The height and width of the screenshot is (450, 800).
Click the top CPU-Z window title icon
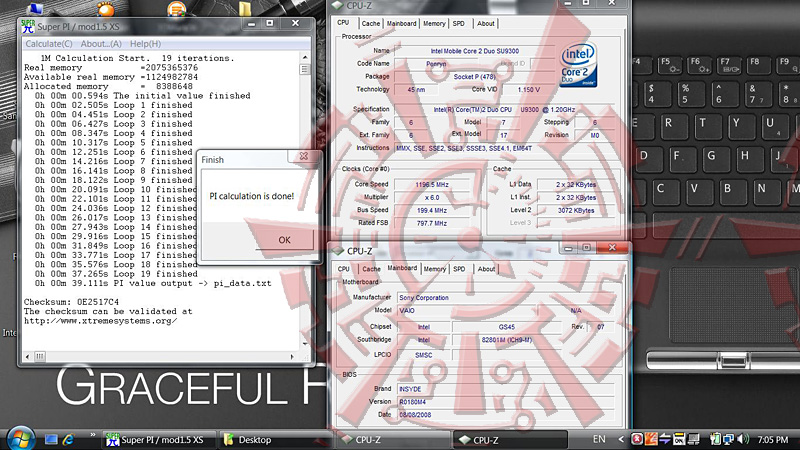click(337, 6)
